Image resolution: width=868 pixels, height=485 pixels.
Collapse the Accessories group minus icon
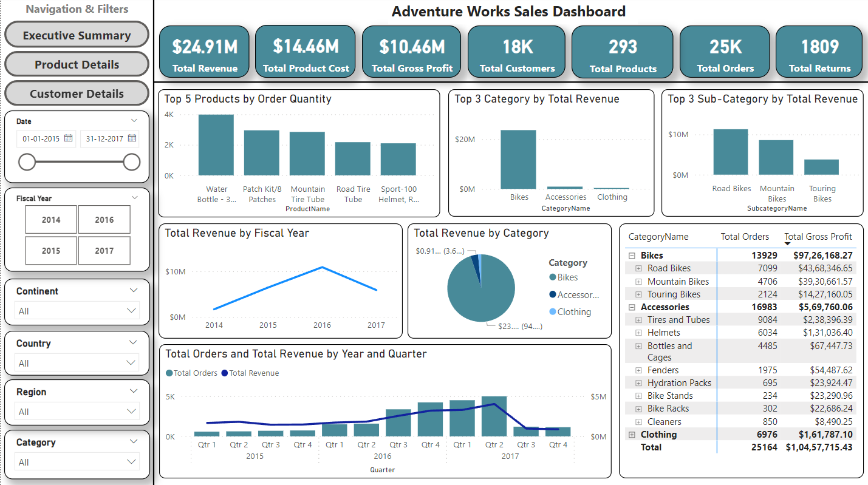tap(632, 307)
